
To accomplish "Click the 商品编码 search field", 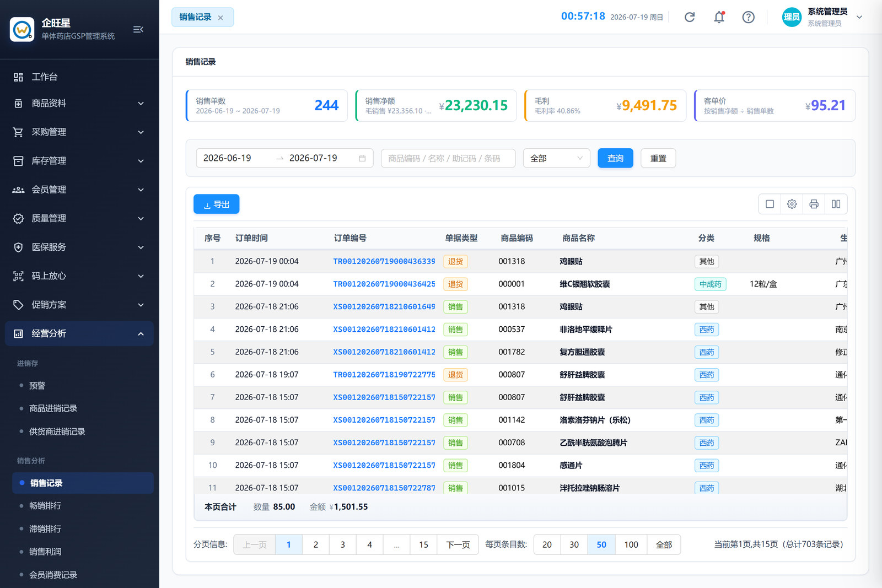I will [448, 158].
